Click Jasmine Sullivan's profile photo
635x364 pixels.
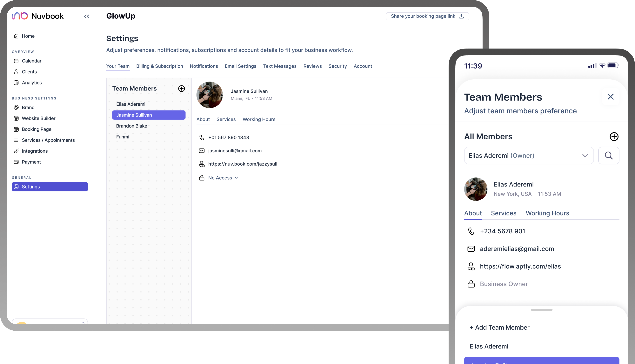click(x=210, y=95)
